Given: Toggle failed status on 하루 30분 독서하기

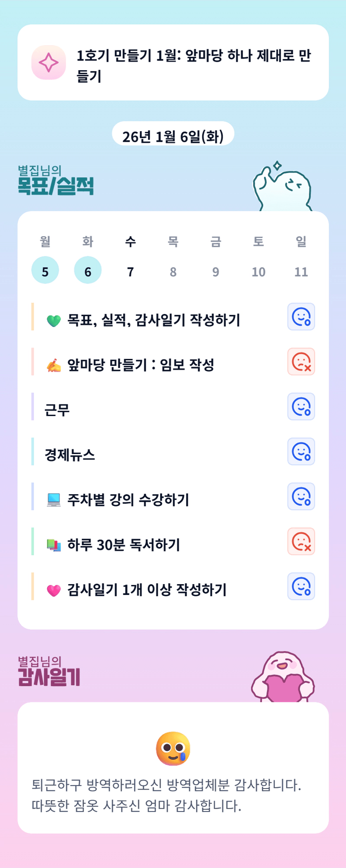Looking at the screenshot, I should pyautogui.click(x=301, y=541).
